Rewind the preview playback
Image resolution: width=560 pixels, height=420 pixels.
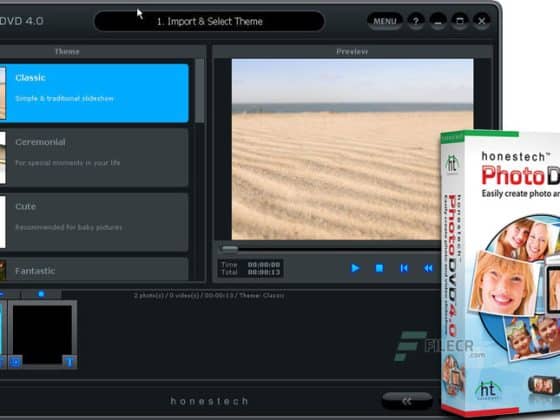(x=428, y=268)
